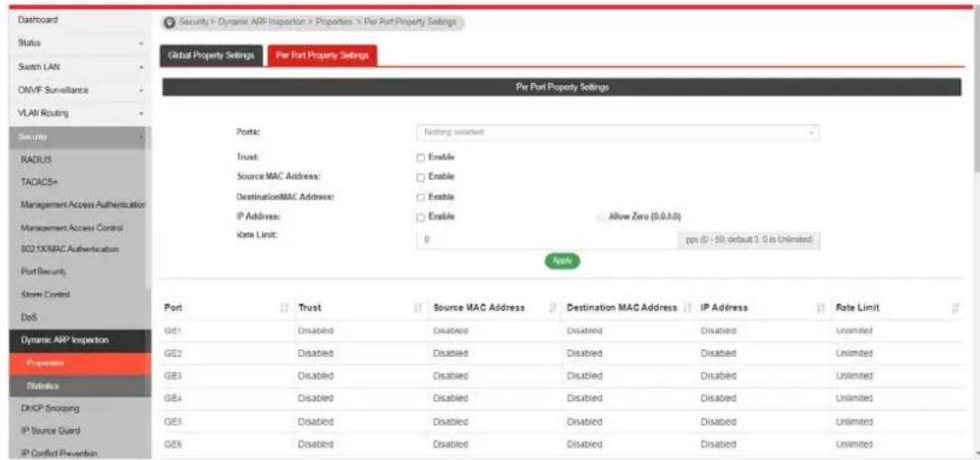Open RADIUS settings page

35,160
